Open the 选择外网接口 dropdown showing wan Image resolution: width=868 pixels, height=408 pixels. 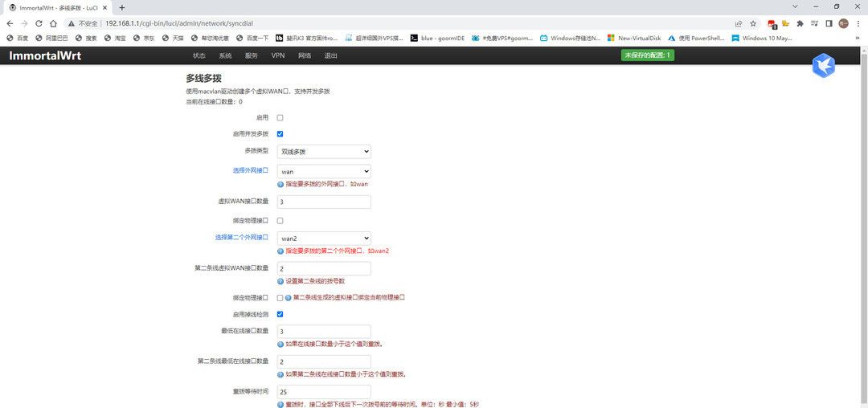(x=324, y=171)
